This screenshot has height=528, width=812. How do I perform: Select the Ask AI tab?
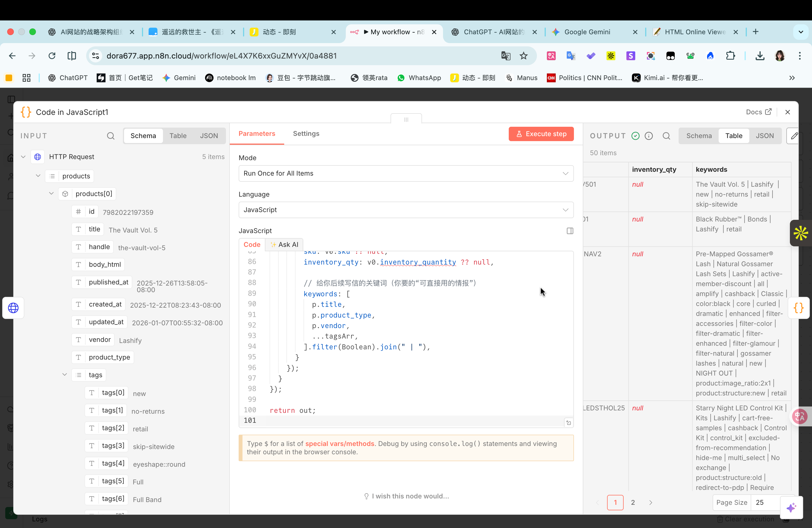click(x=284, y=245)
